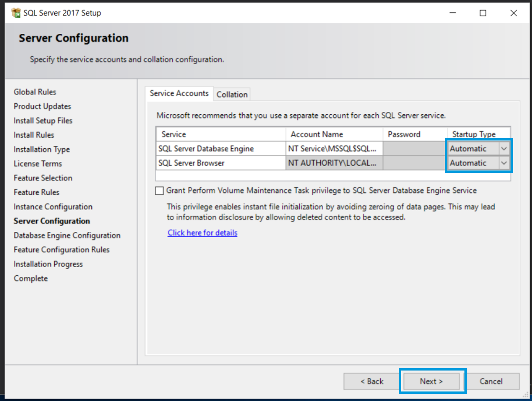The image size is (532, 401).
Task: Select the Service Accounts tab
Action: pos(179,93)
